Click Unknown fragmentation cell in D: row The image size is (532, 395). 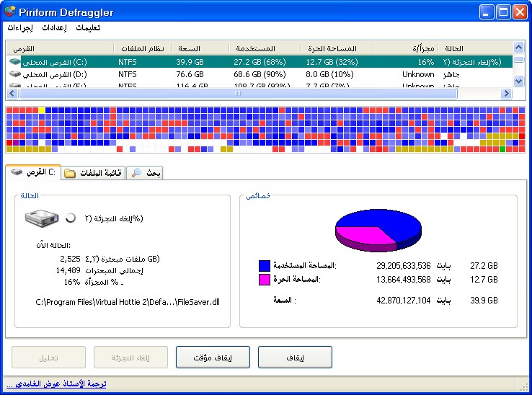point(418,74)
